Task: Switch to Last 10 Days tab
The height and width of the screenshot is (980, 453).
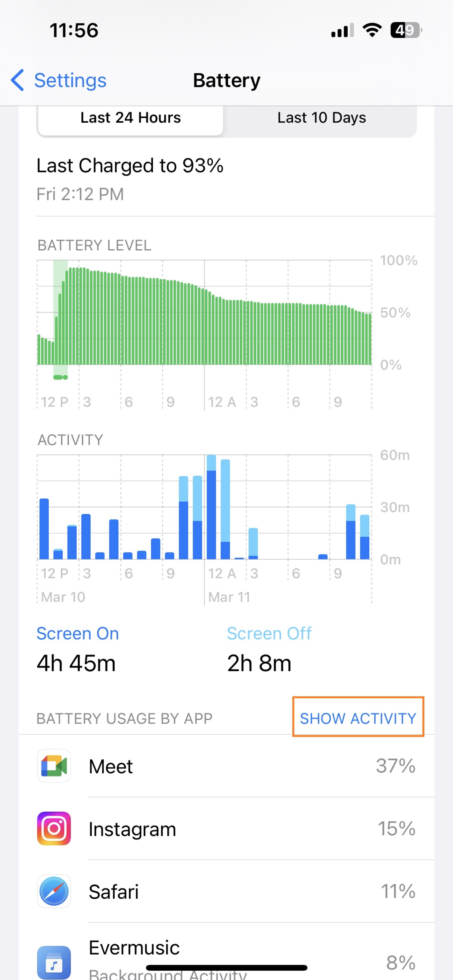Action: pyautogui.click(x=321, y=118)
